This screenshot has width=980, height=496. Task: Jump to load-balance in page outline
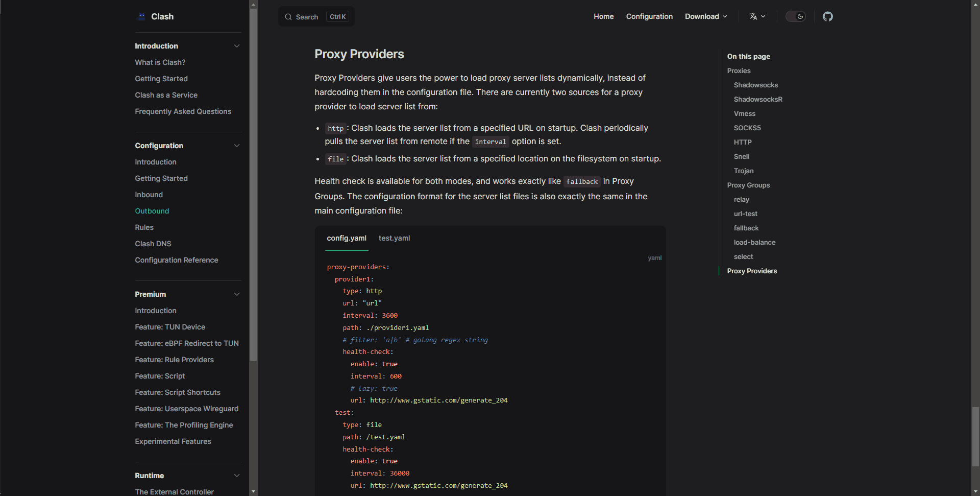(x=754, y=242)
